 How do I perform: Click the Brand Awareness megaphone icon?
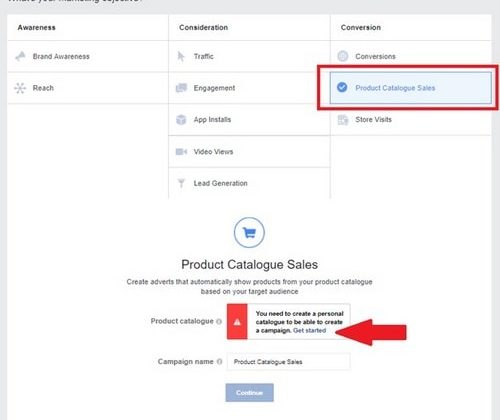pyautogui.click(x=20, y=56)
